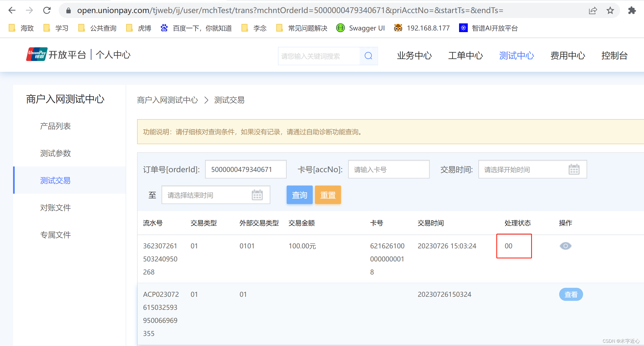Screen dimensions: 644x346
Task: Click 商户入网测试中心 breadcrumb link
Action: [x=167, y=100]
